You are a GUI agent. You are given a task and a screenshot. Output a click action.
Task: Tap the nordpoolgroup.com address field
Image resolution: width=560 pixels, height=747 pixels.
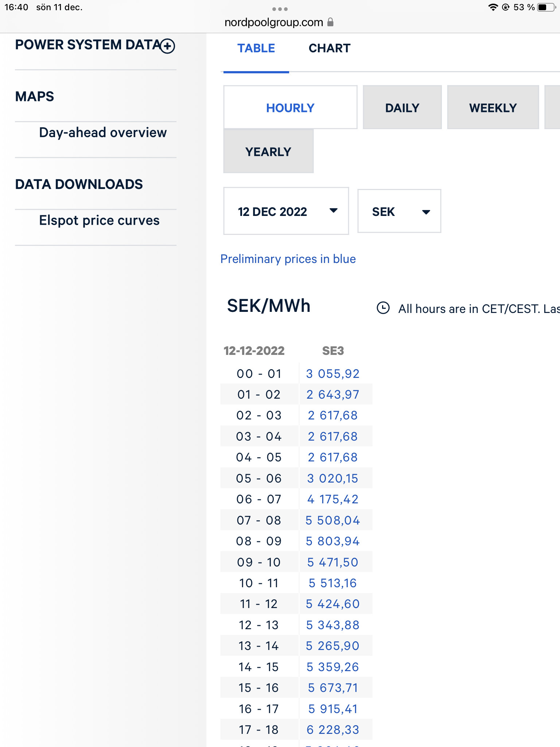[273, 23]
